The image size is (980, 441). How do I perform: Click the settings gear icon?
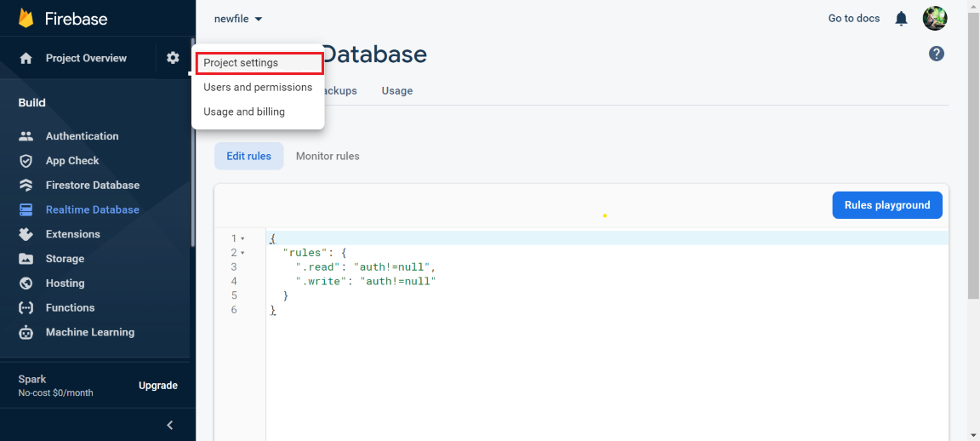tap(173, 58)
